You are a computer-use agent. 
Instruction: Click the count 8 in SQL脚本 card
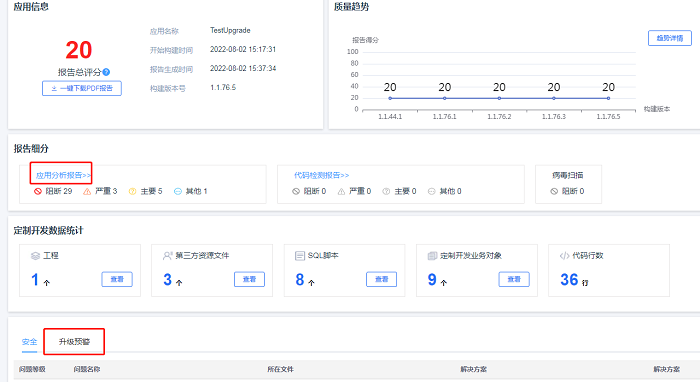point(300,280)
